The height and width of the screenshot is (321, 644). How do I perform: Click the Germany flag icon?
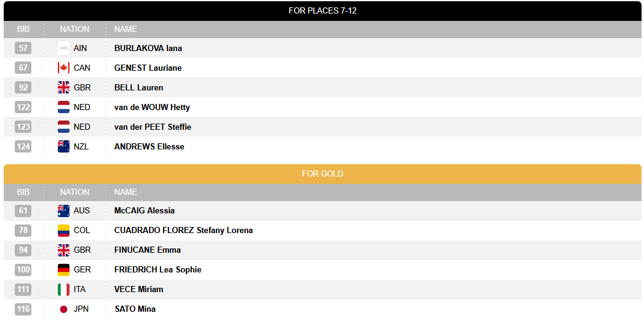pyautogui.click(x=63, y=270)
